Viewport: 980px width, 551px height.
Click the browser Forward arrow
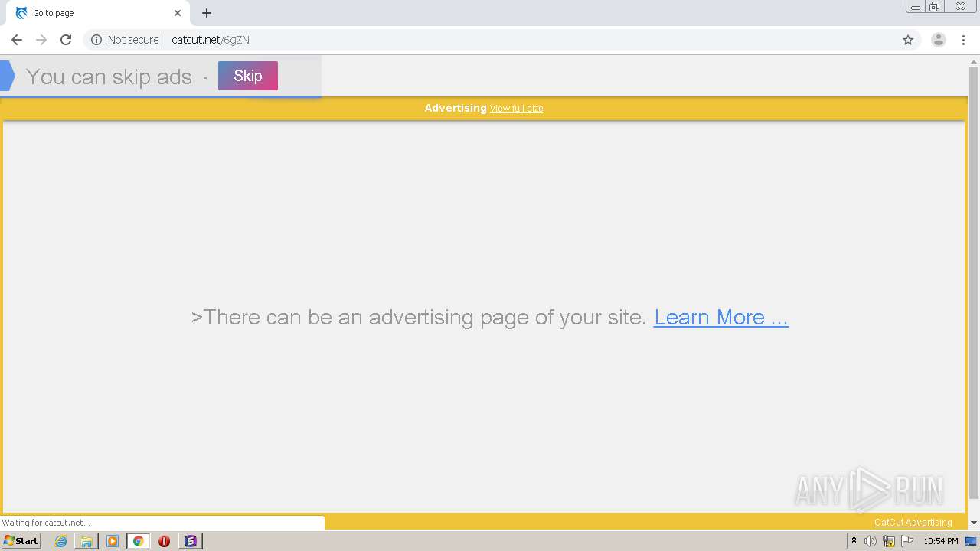41,40
